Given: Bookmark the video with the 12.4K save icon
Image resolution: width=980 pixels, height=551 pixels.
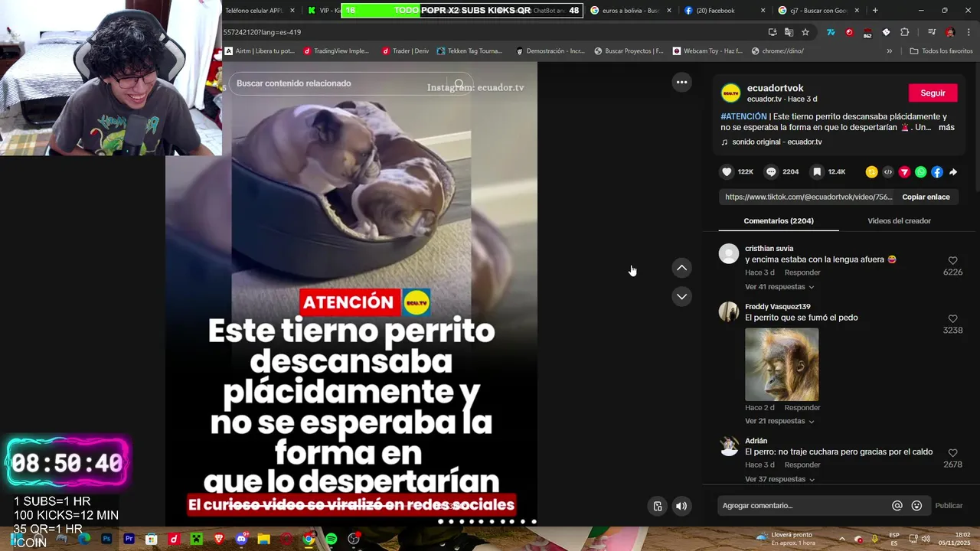Looking at the screenshot, I should click(x=817, y=172).
